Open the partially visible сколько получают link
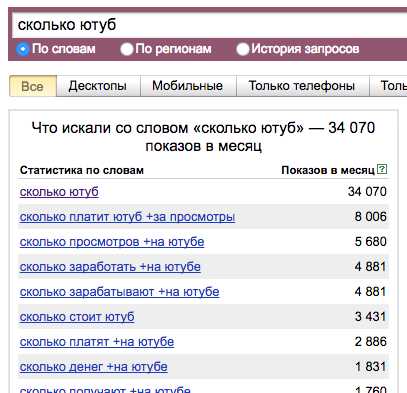The image size is (407, 393). tap(105, 389)
